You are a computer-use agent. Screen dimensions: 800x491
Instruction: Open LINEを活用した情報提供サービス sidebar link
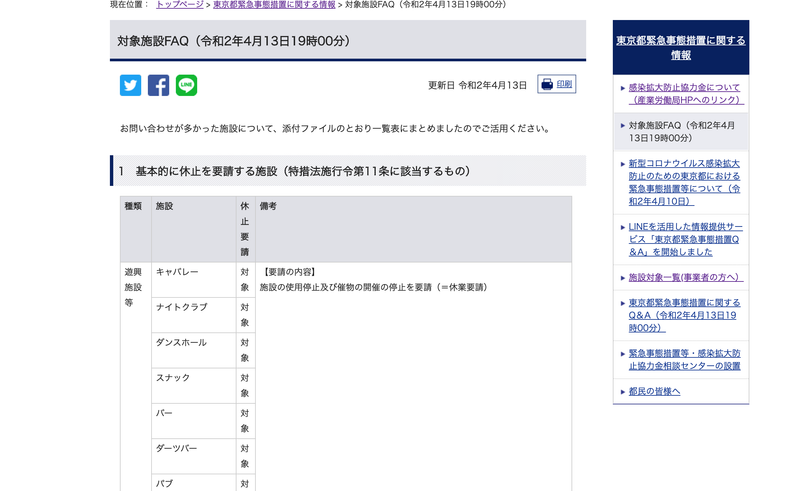click(x=685, y=239)
